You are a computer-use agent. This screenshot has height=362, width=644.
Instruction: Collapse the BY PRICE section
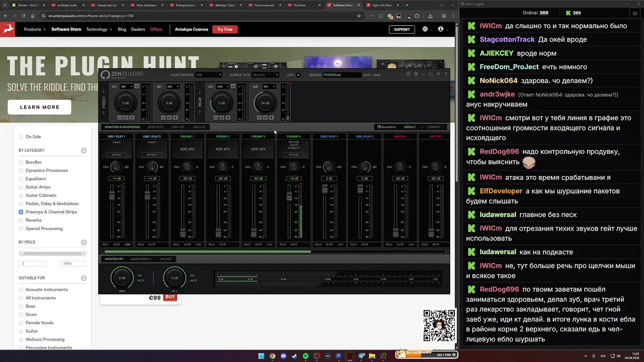[x=84, y=242]
